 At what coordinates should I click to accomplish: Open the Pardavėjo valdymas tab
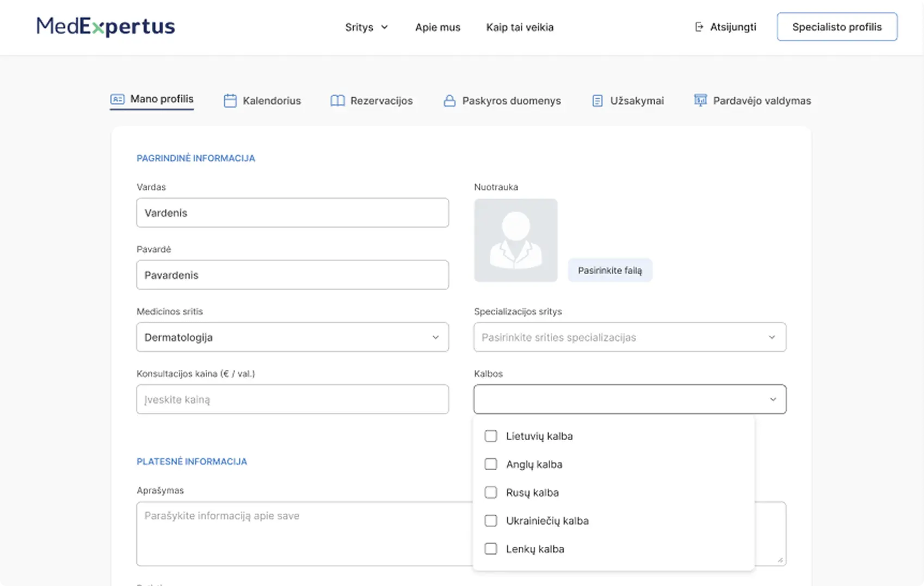[x=753, y=101]
